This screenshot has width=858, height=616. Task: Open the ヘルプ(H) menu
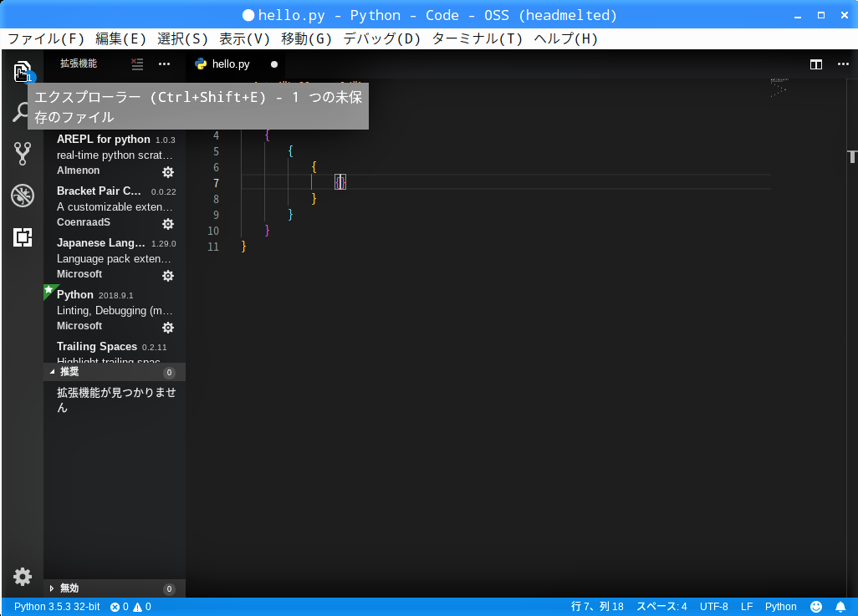[566, 38]
